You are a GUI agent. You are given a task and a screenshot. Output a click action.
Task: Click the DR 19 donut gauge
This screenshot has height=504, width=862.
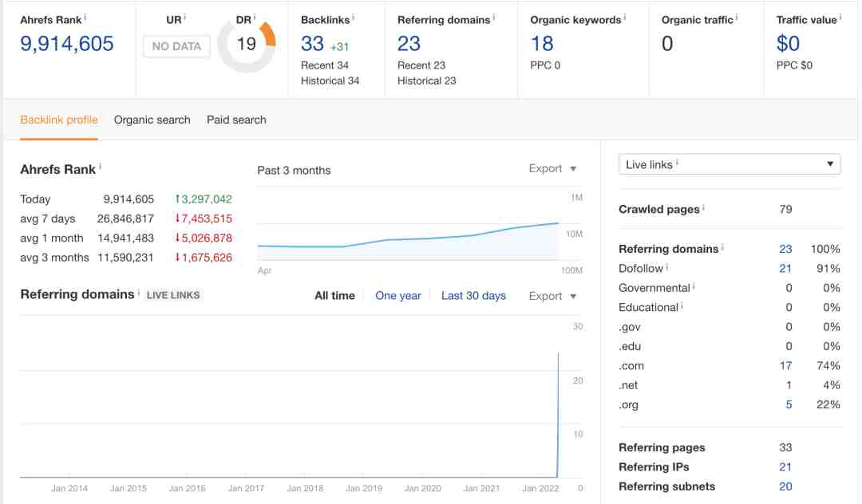tap(247, 45)
